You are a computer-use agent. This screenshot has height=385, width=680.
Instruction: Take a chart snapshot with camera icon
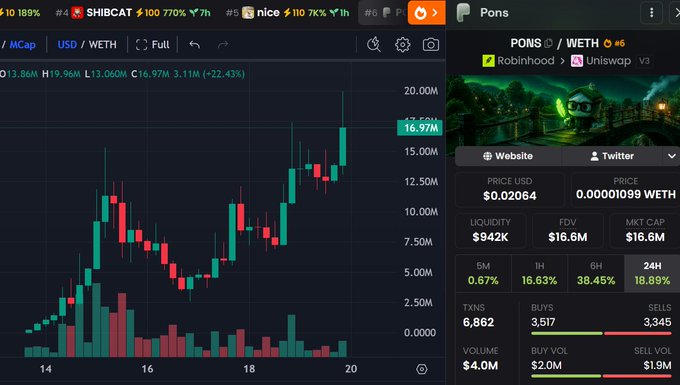coord(431,45)
